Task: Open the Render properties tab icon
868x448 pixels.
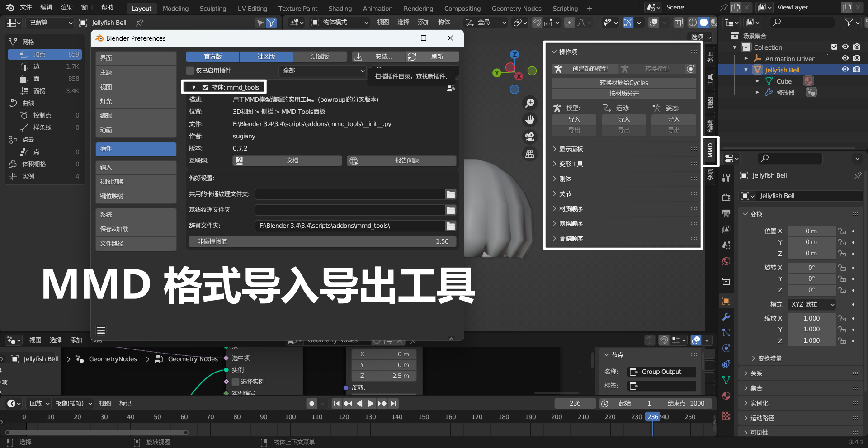Action: tap(726, 197)
